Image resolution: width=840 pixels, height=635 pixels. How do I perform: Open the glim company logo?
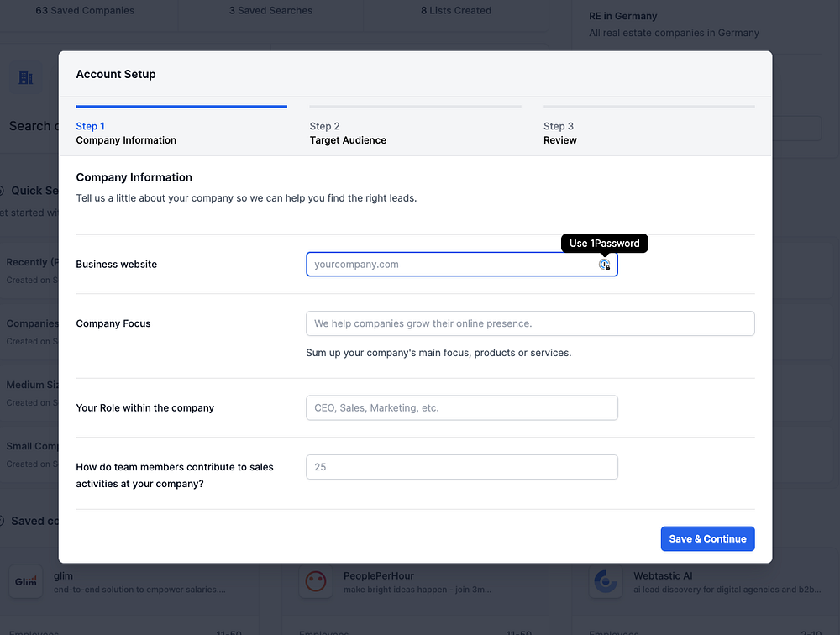pos(26,581)
